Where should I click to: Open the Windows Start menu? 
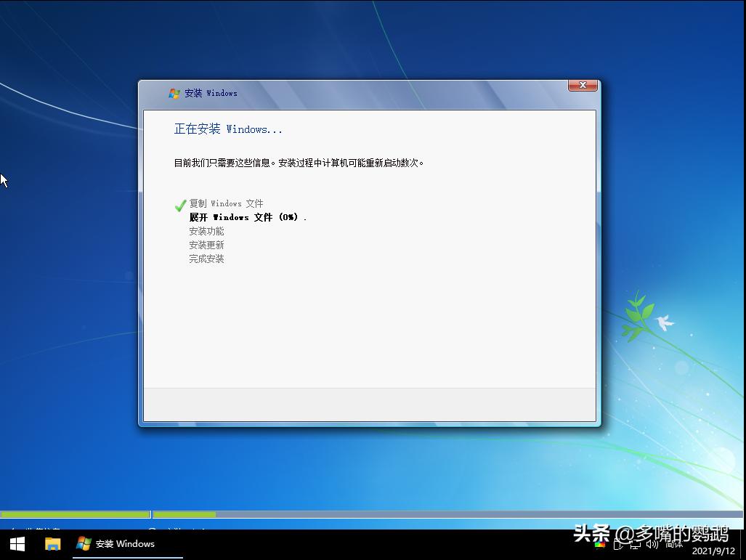[x=17, y=544]
